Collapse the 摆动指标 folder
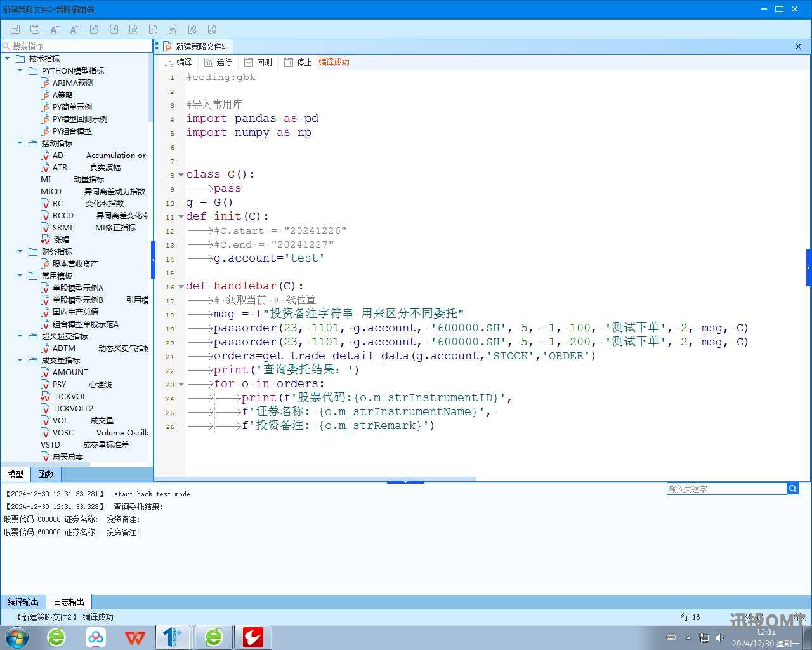812x650 pixels. [x=20, y=143]
